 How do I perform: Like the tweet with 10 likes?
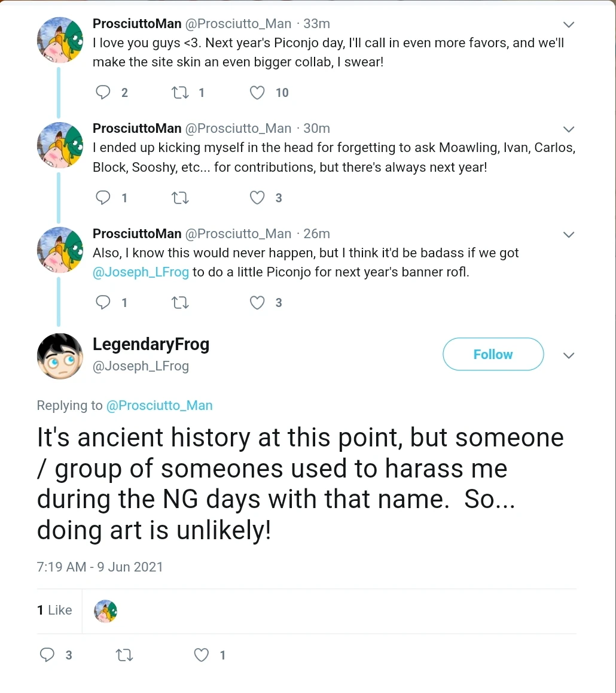[x=257, y=92]
